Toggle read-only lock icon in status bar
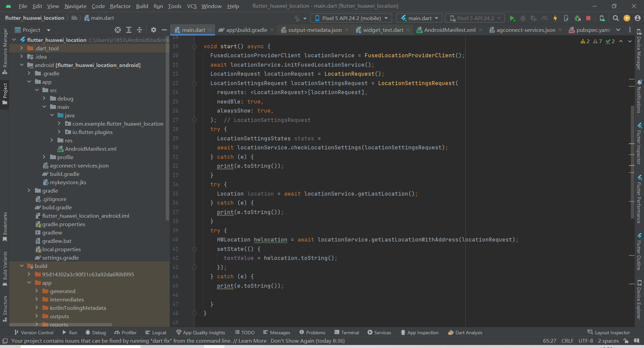Screen dimensions: 644x348 pyautogui.click(x=626, y=341)
